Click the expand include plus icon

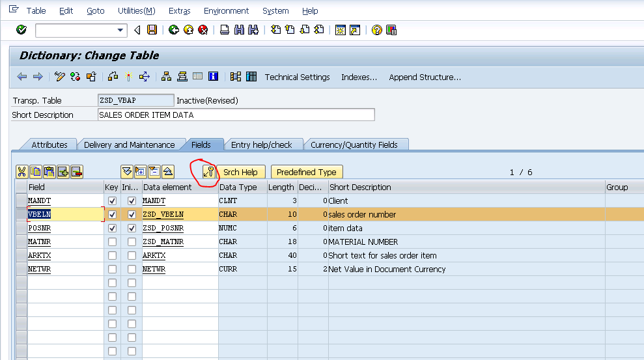(141, 172)
